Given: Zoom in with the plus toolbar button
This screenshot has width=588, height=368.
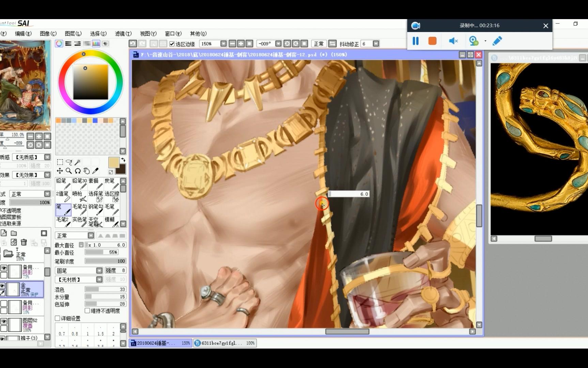Looking at the screenshot, I should (x=241, y=44).
